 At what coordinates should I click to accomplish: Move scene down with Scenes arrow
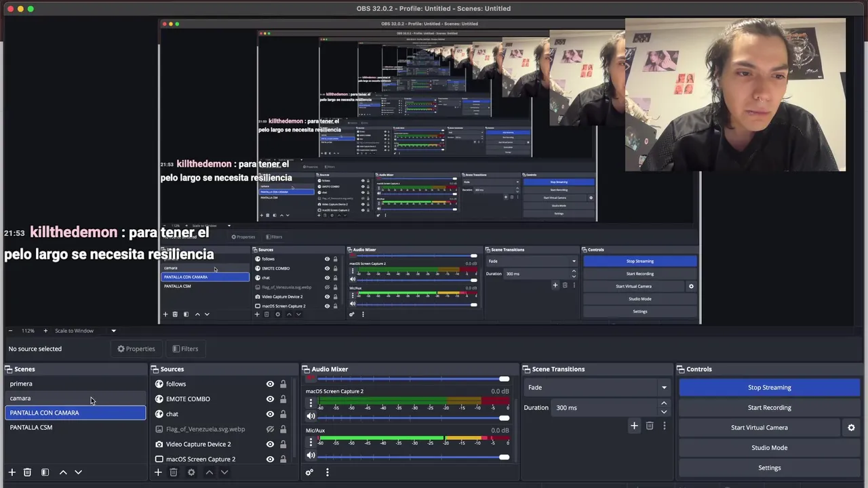(x=78, y=472)
